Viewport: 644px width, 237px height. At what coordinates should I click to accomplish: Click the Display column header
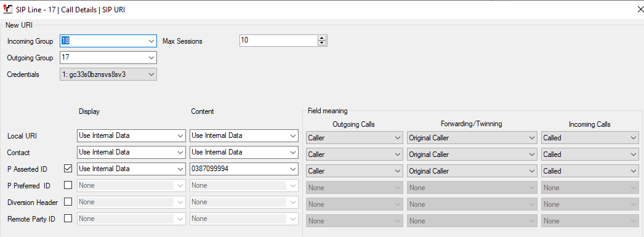(89, 111)
